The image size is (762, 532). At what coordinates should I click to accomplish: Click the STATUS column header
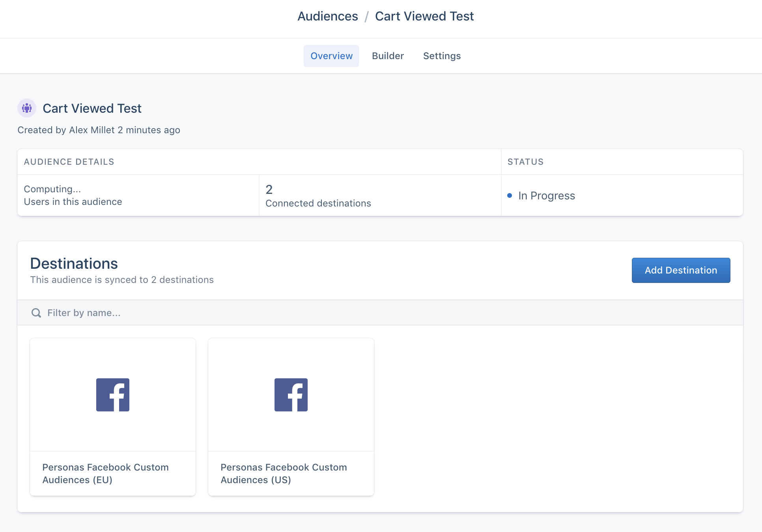pos(525,162)
